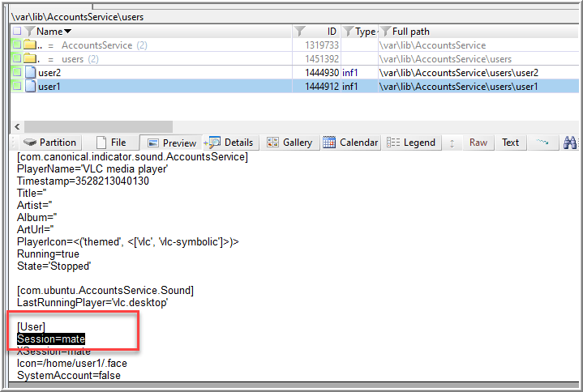583x392 pixels.
Task: Toggle the select-all checkbox in header
Action: click(x=16, y=32)
